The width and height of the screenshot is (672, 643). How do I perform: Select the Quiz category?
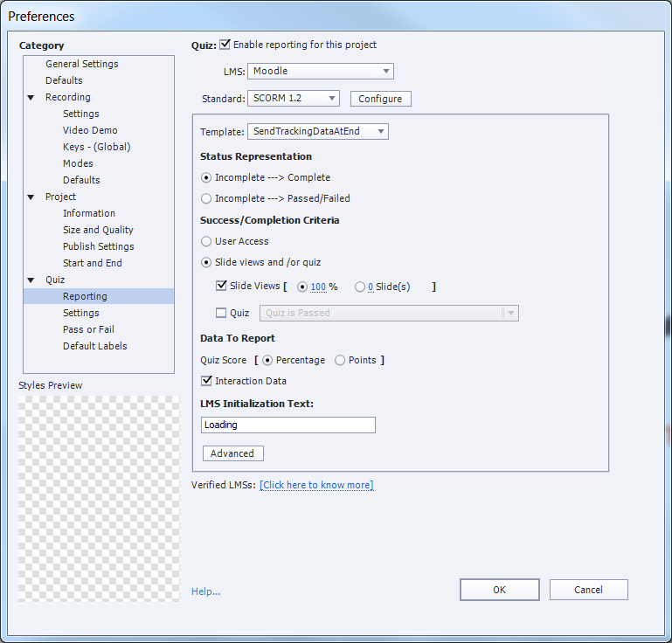pos(55,280)
